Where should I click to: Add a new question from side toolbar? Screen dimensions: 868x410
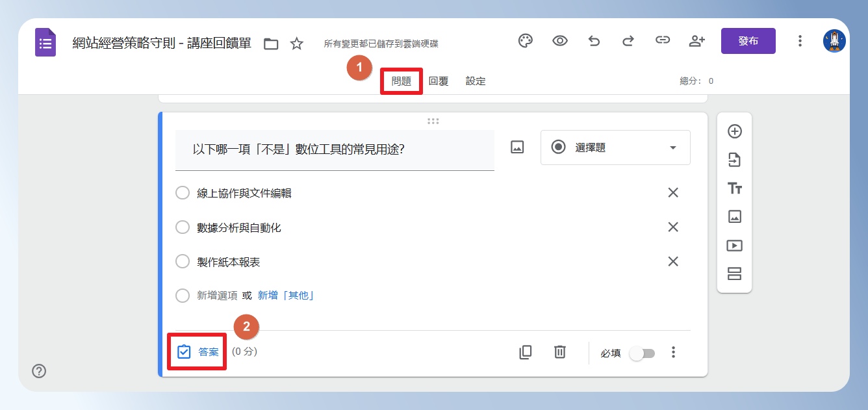(735, 131)
